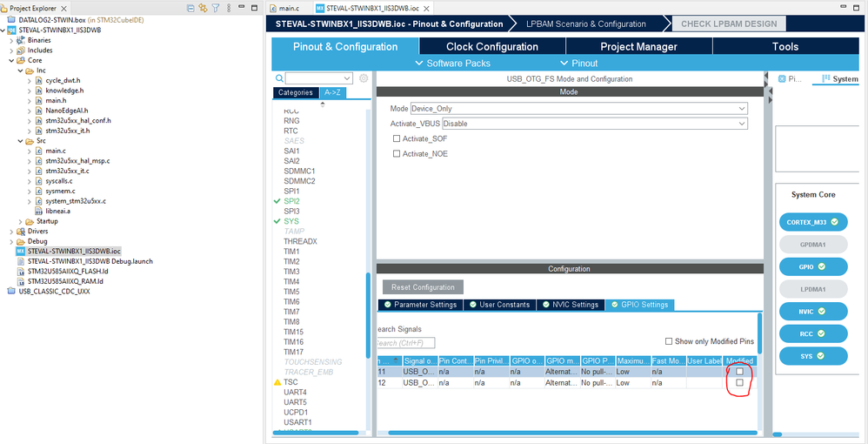Screen dimensions: 868x444
Task: Open the Activate_VBUS dropdown
Action: coord(595,124)
